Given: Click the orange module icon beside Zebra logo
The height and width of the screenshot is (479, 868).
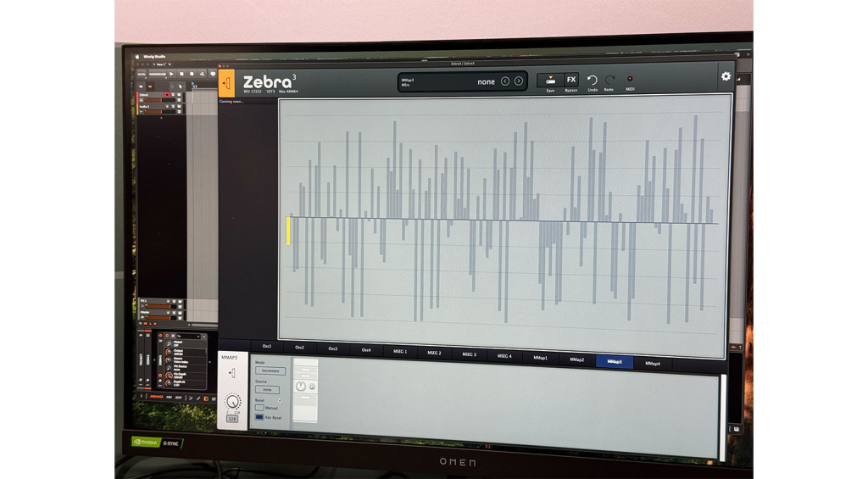Looking at the screenshot, I should pyautogui.click(x=226, y=84).
